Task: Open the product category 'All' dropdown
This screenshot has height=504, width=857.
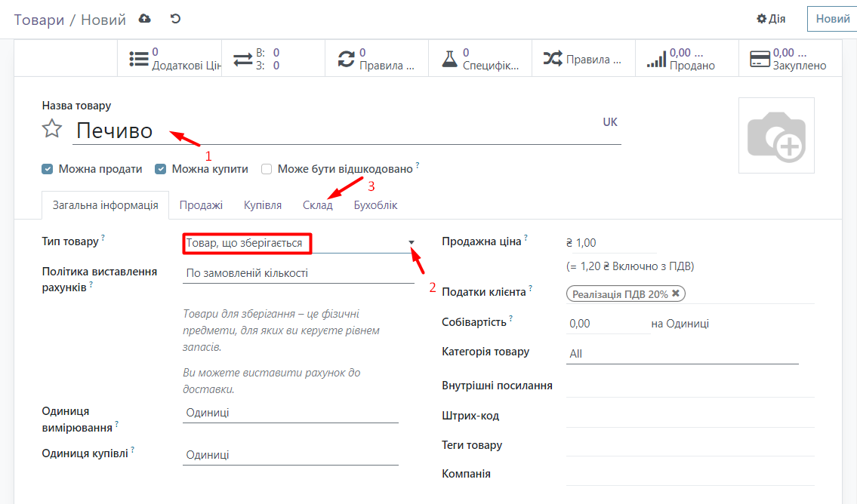Action: pyautogui.click(x=681, y=353)
